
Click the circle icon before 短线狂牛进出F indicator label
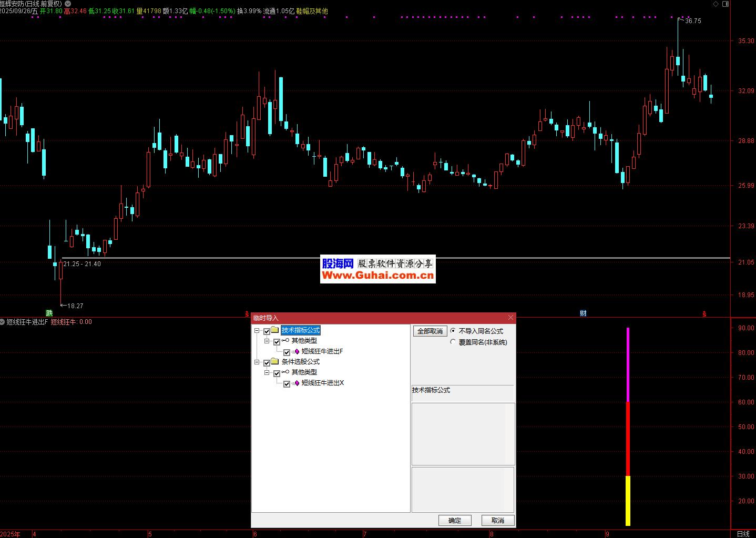tap(3, 322)
